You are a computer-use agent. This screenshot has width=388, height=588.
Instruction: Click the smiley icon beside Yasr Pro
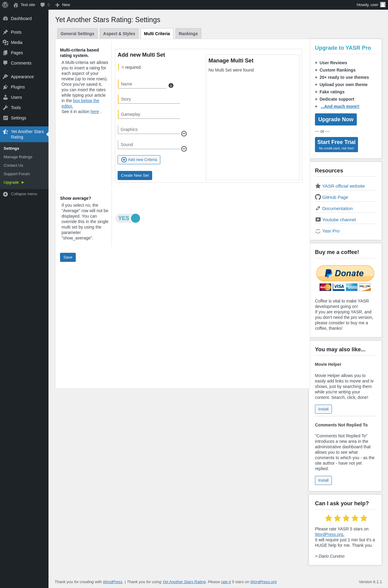tap(318, 231)
